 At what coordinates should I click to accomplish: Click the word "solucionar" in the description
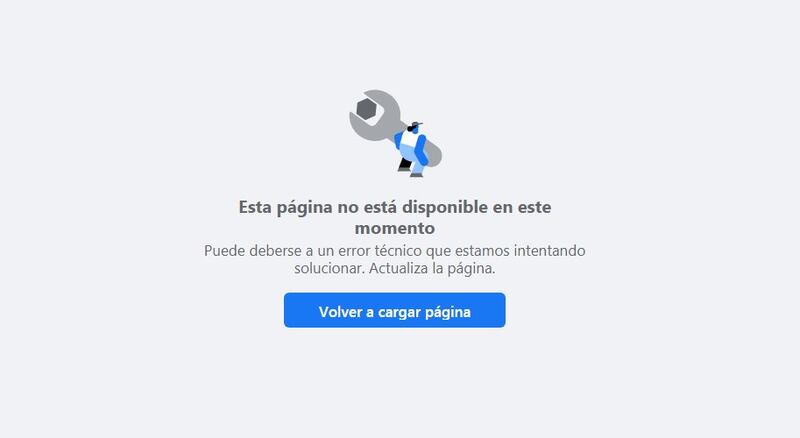pos(329,268)
